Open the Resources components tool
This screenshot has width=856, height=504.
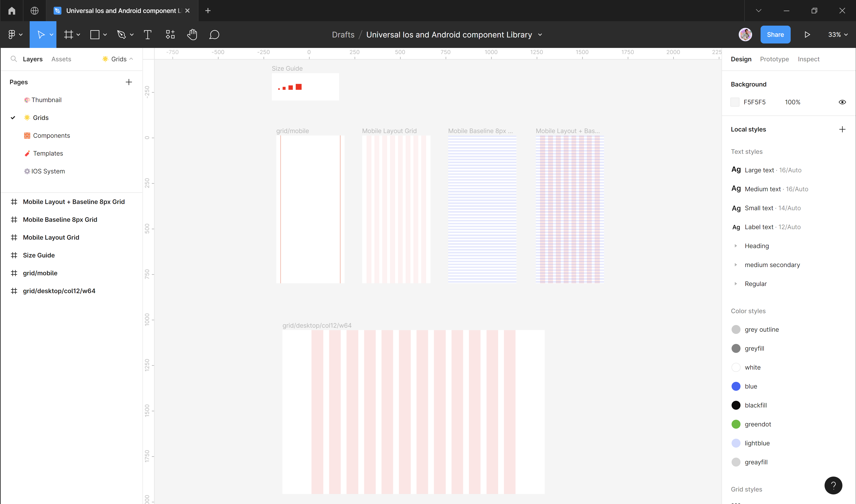170,35
